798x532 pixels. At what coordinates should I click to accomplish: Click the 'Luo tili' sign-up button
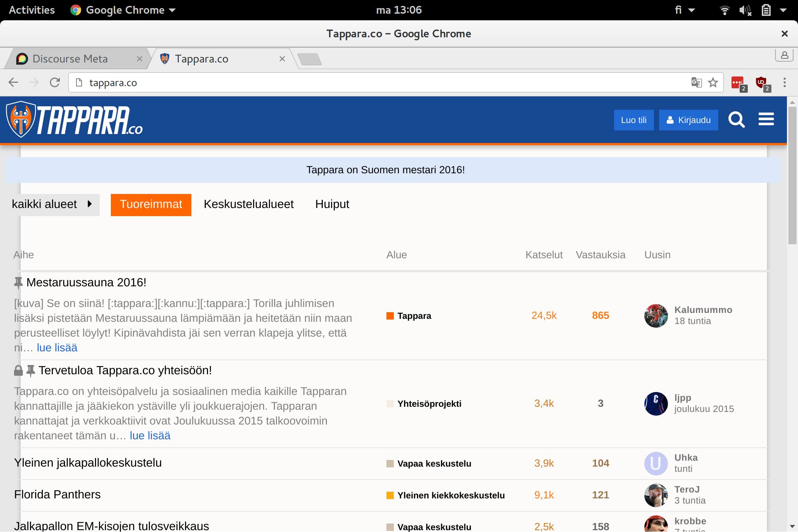[x=634, y=120]
